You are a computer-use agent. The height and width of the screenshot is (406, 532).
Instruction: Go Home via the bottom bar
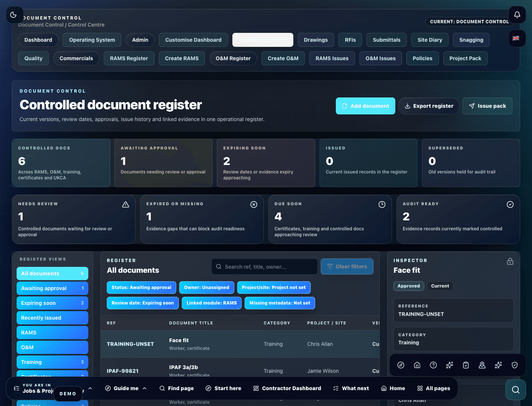coord(393,388)
